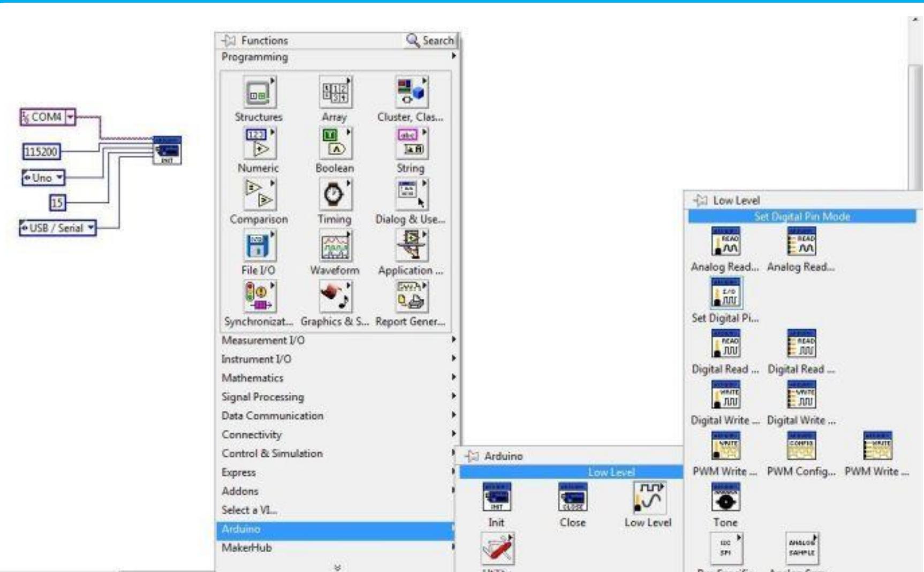This screenshot has height=572, width=924.
Task: Click the vertical scrollbar thumb
Action: [x=914, y=127]
